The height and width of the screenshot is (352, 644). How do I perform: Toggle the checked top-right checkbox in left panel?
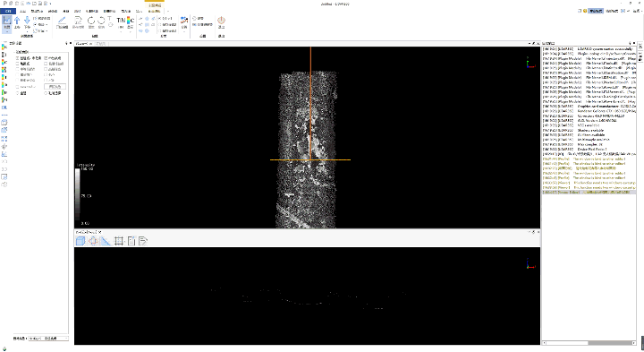[46, 58]
